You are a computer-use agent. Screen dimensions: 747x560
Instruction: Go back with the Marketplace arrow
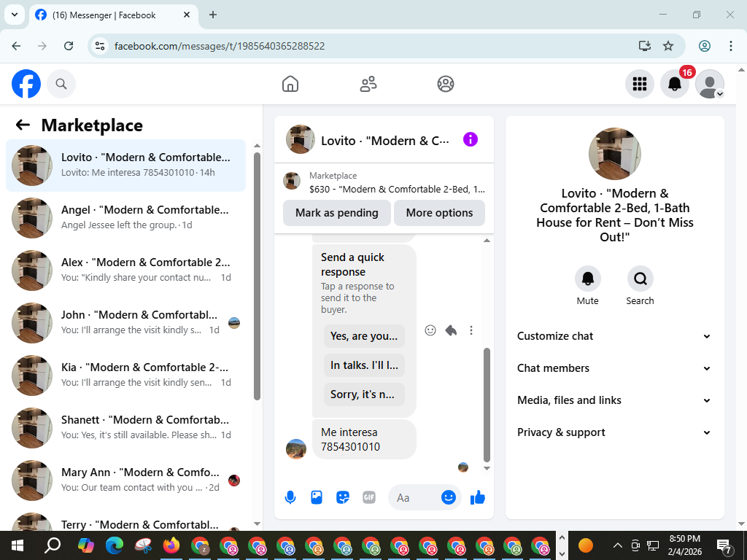click(x=23, y=125)
